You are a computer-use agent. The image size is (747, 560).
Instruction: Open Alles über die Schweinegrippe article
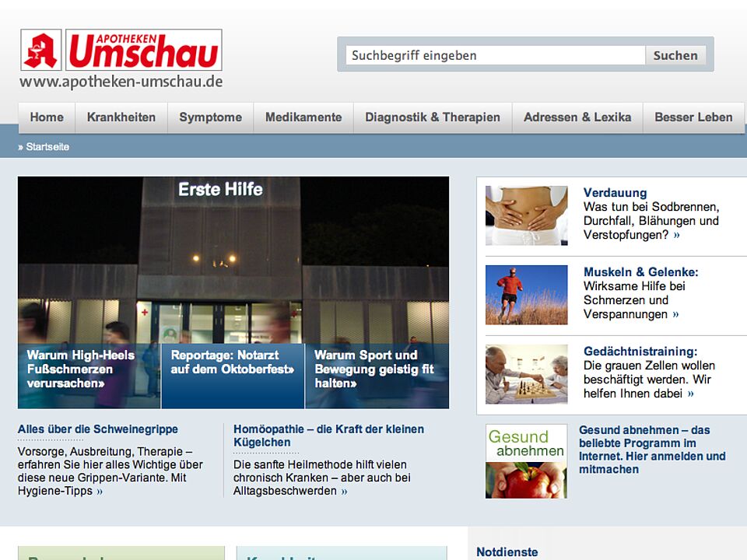(x=98, y=429)
